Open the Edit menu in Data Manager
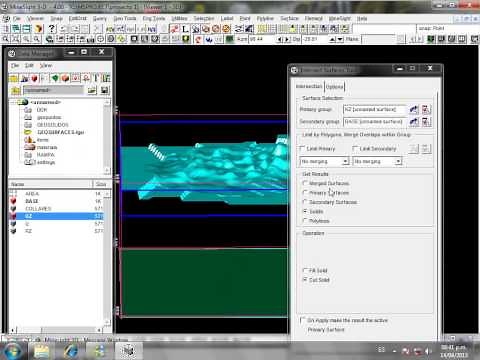The width and height of the screenshot is (480, 360). pos(29,65)
